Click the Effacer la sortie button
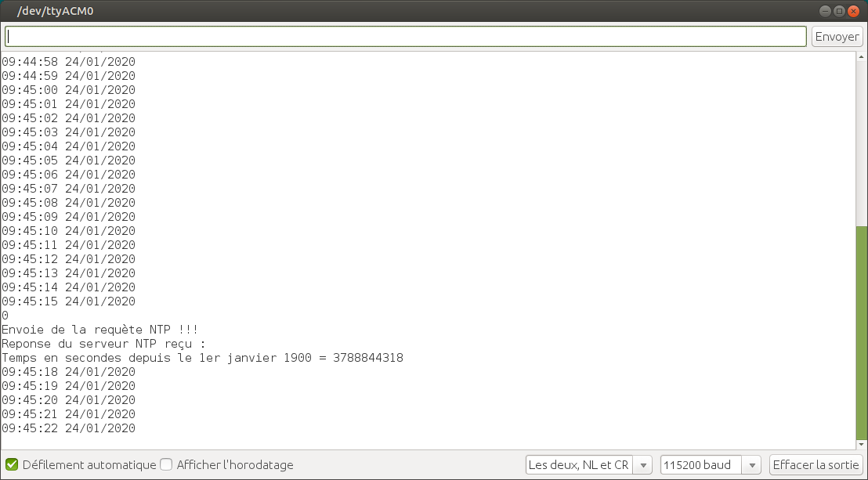 tap(816, 464)
